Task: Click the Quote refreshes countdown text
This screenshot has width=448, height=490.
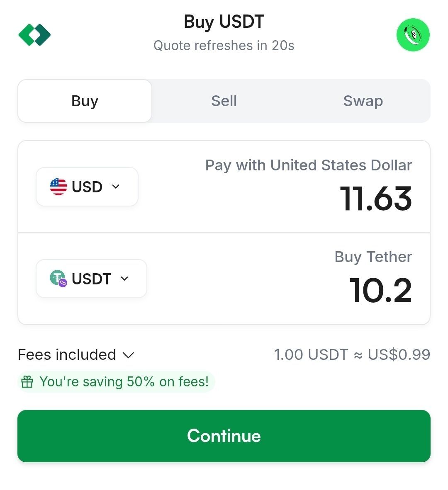Action: [224, 46]
